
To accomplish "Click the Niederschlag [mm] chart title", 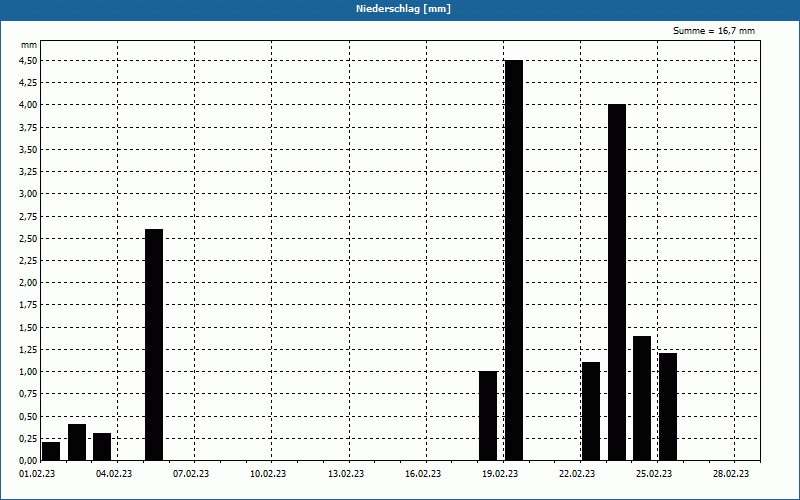I will point(403,9).
